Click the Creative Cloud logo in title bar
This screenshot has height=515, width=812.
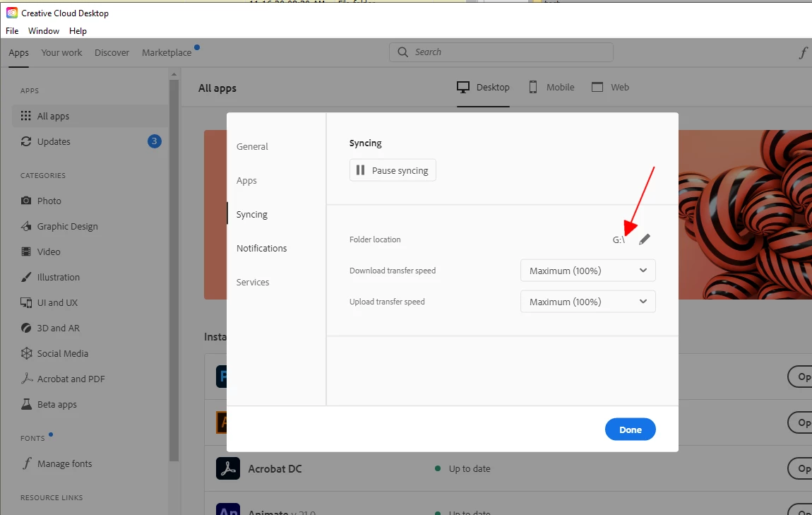pos(11,13)
